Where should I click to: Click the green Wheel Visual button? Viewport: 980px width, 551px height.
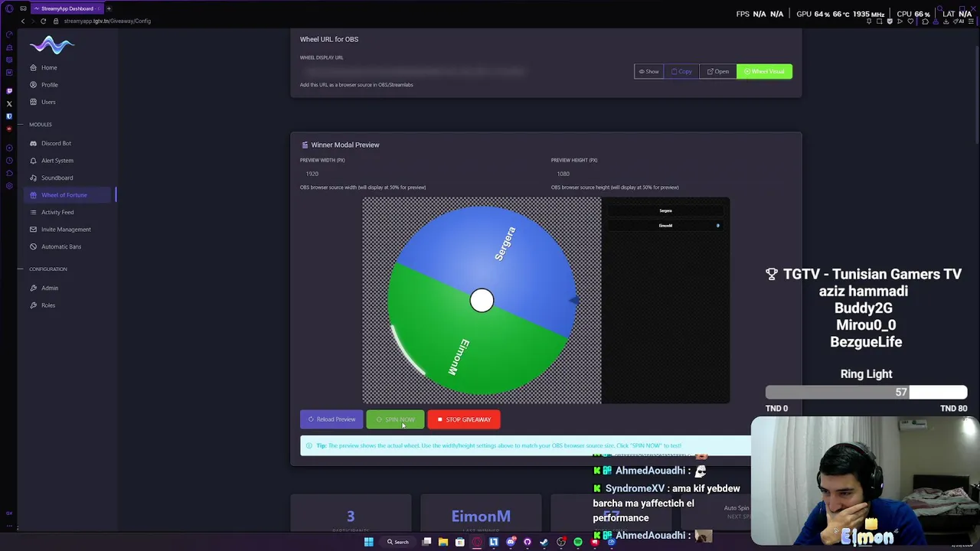pos(764,71)
